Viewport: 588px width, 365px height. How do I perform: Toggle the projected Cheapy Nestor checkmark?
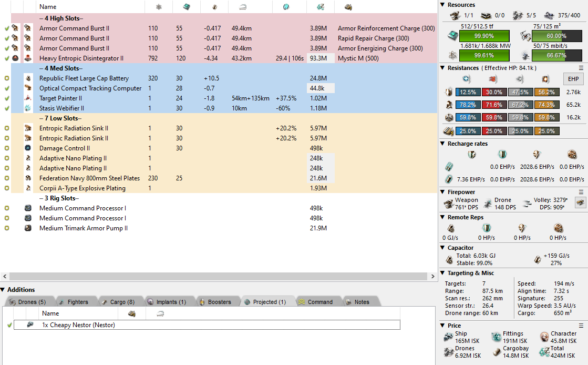coord(9,325)
